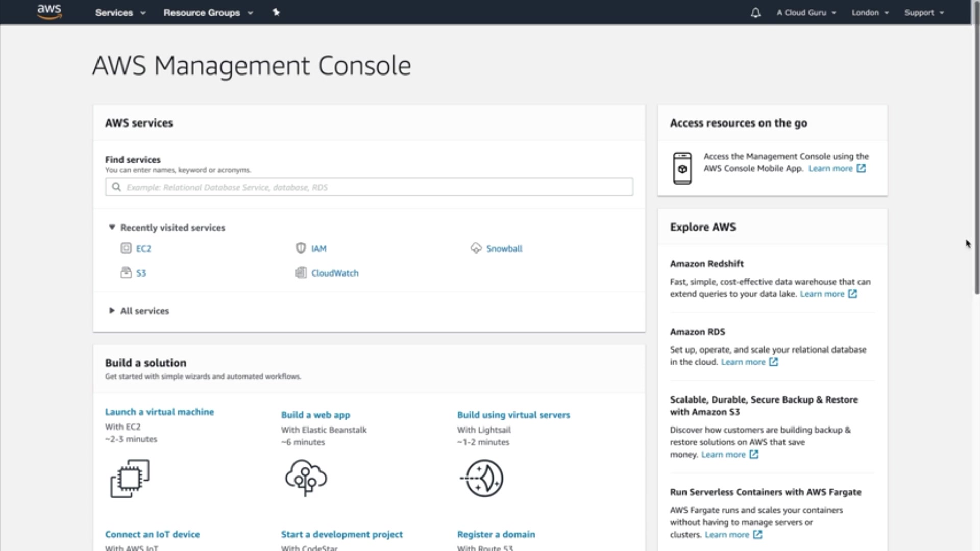
Task: Click the Find services search field
Action: pos(369,187)
